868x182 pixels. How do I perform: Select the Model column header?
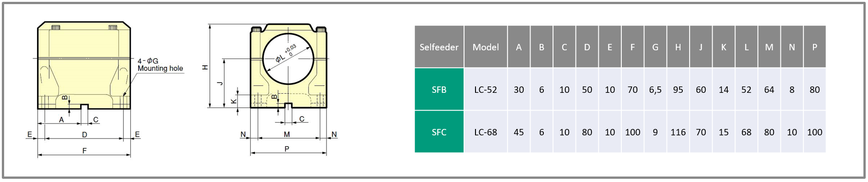tap(486, 47)
